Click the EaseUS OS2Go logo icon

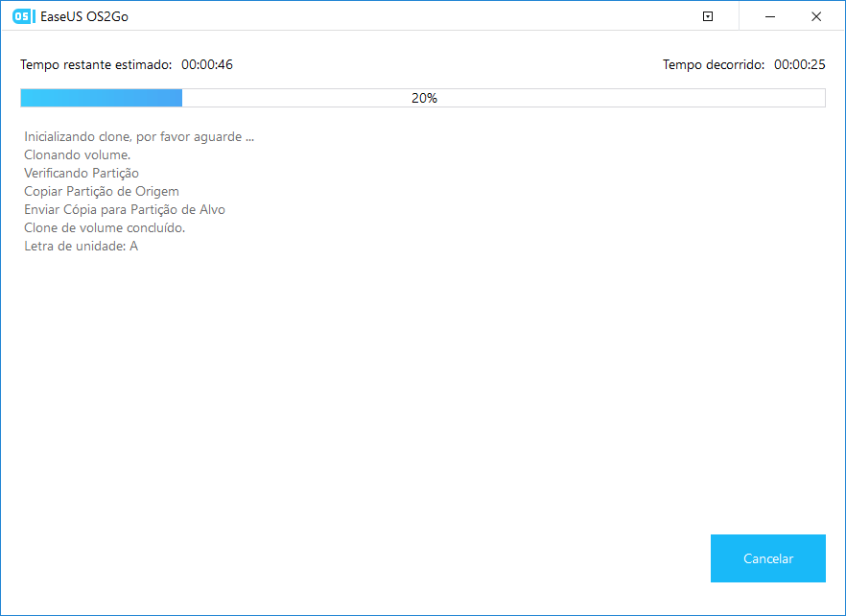pos(24,16)
